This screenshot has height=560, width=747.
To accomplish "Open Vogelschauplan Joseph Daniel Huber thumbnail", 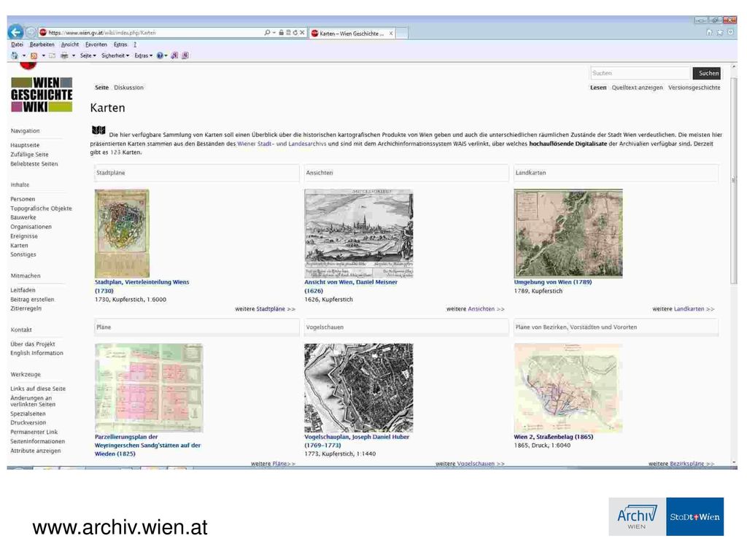I will (x=359, y=388).
